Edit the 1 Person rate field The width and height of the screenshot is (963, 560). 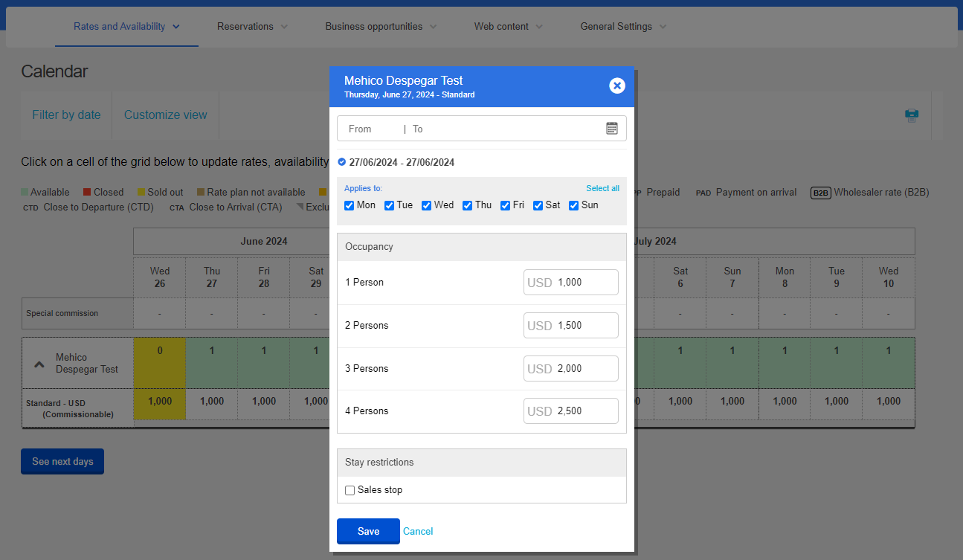[x=584, y=283]
